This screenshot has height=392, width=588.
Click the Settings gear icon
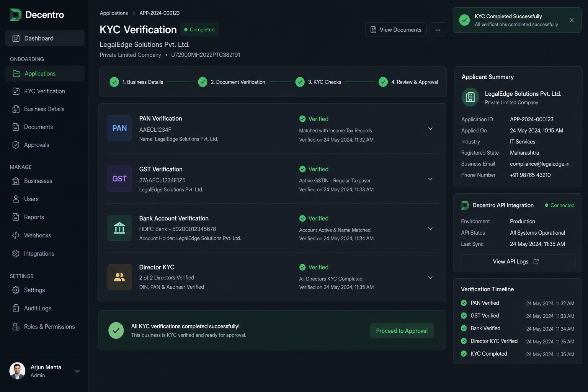16,290
